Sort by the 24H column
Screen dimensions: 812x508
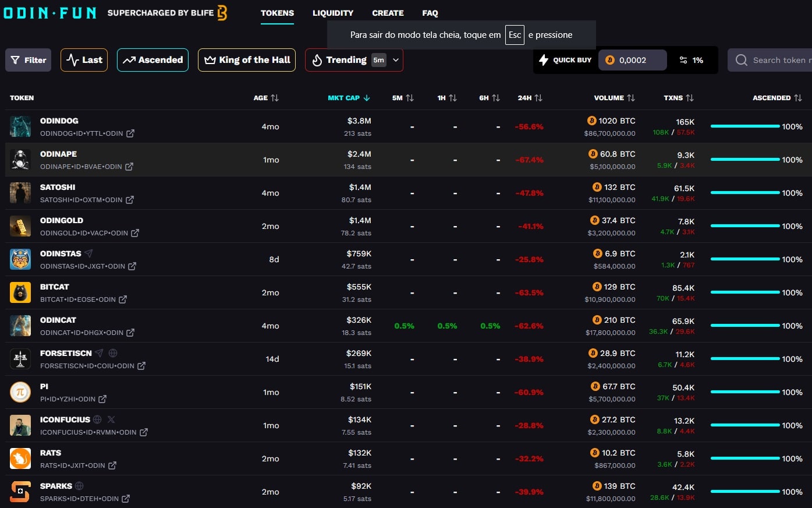coord(530,98)
